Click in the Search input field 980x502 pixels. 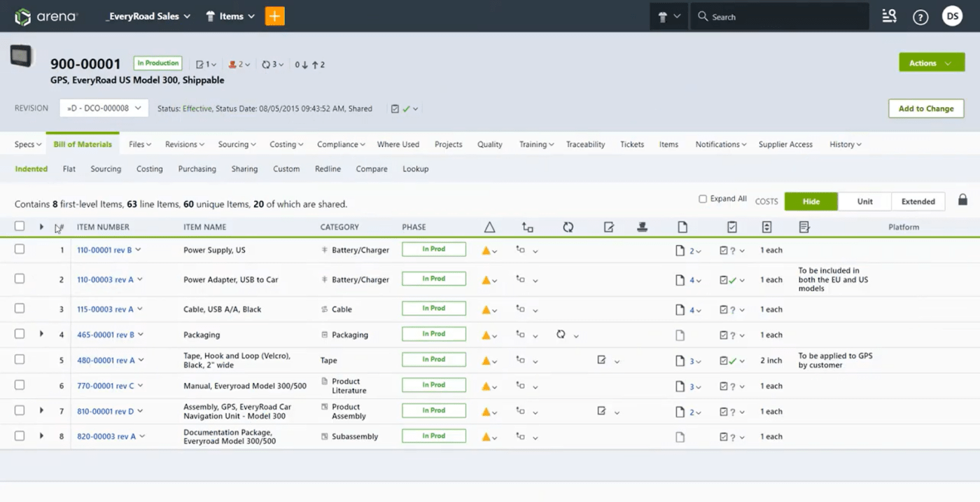pos(777,16)
